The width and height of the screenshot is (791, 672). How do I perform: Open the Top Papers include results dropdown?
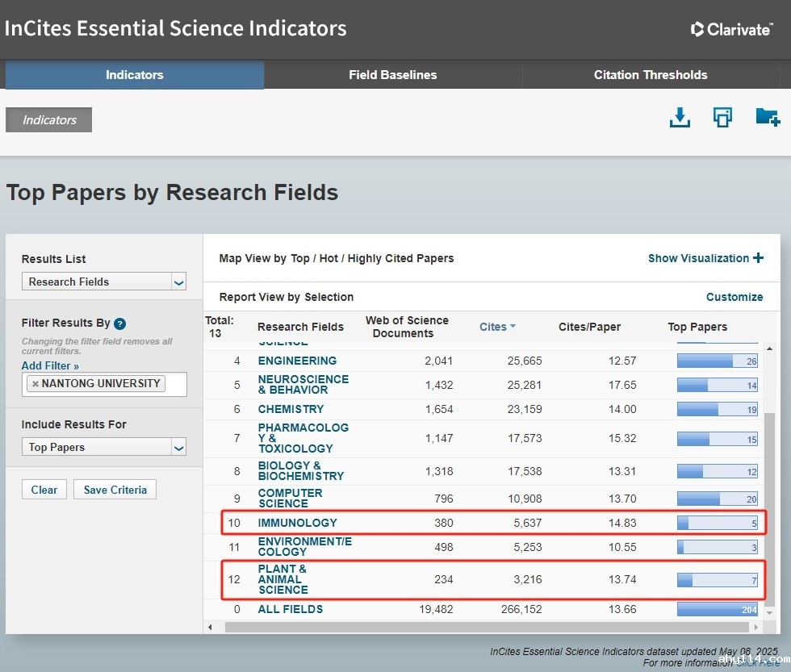click(104, 447)
